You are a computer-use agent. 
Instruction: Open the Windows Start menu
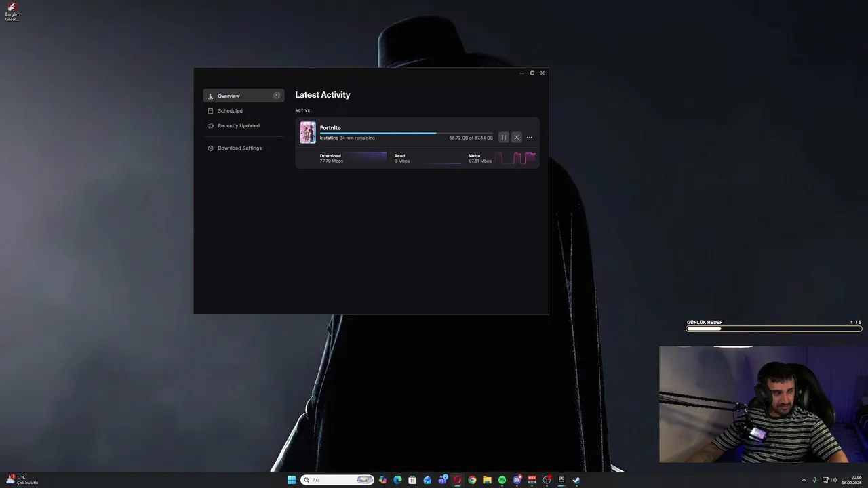pos(292,480)
